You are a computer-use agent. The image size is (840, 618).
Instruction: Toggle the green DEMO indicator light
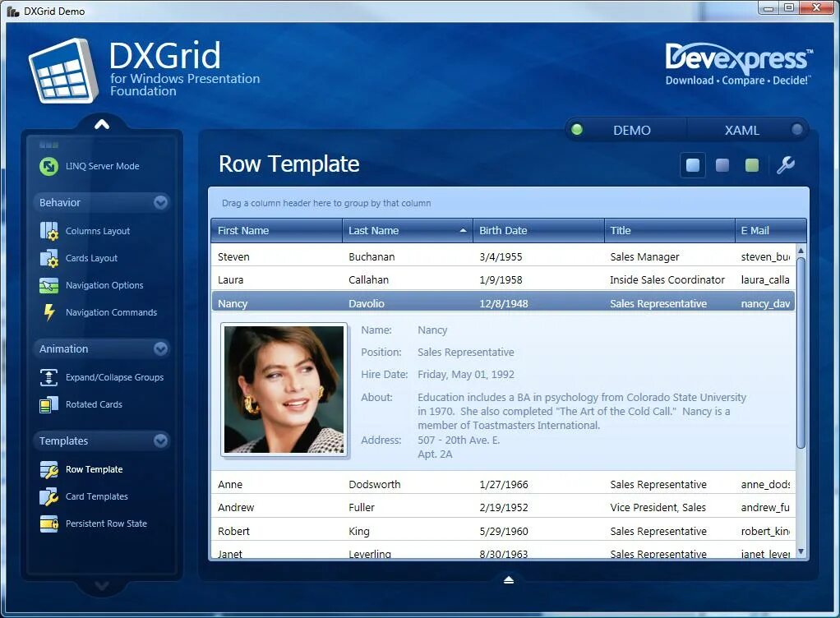(577, 130)
